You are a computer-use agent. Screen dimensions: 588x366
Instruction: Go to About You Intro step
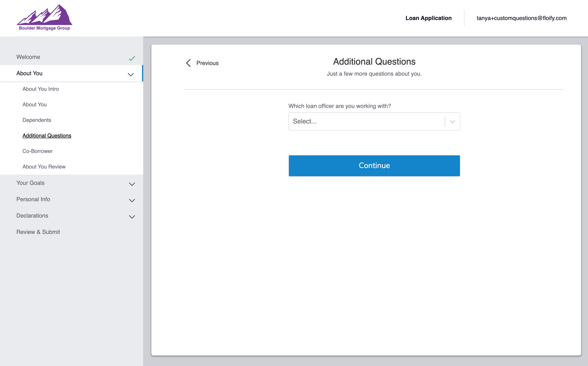click(x=41, y=89)
